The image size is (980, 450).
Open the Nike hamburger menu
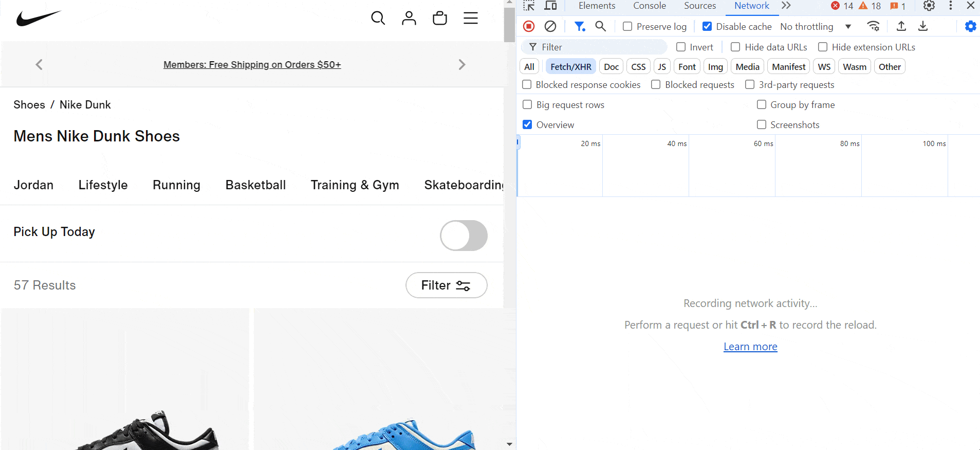click(x=470, y=19)
